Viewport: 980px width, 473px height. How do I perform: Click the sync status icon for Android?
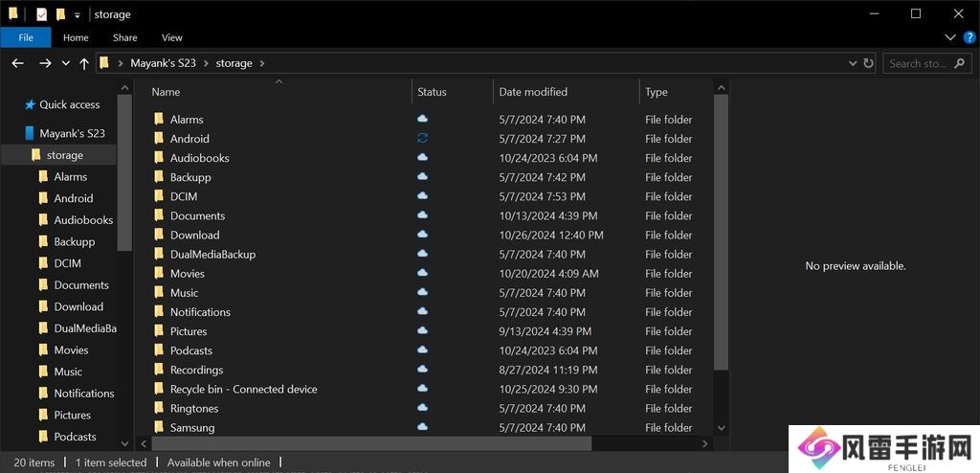[x=422, y=139]
